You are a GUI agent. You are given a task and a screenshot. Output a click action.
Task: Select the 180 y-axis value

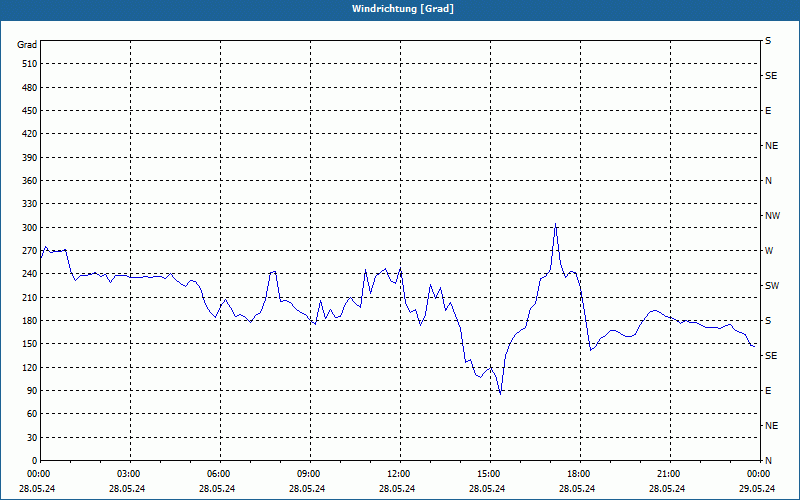click(30, 321)
